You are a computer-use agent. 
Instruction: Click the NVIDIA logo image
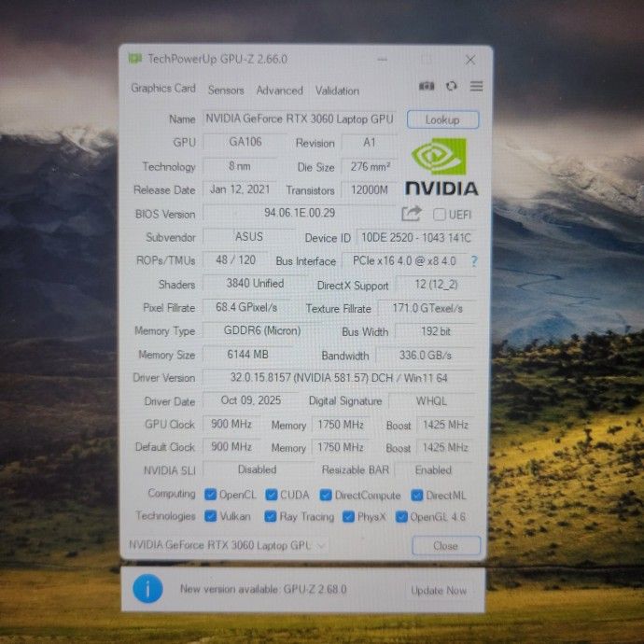tap(441, 167)
